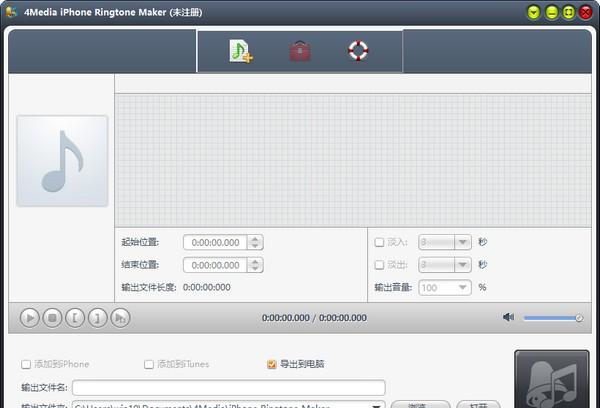Click the 输出文件长度 value 0:00:00:000
The image size is (600, 408).
click(x=207, y=287)
